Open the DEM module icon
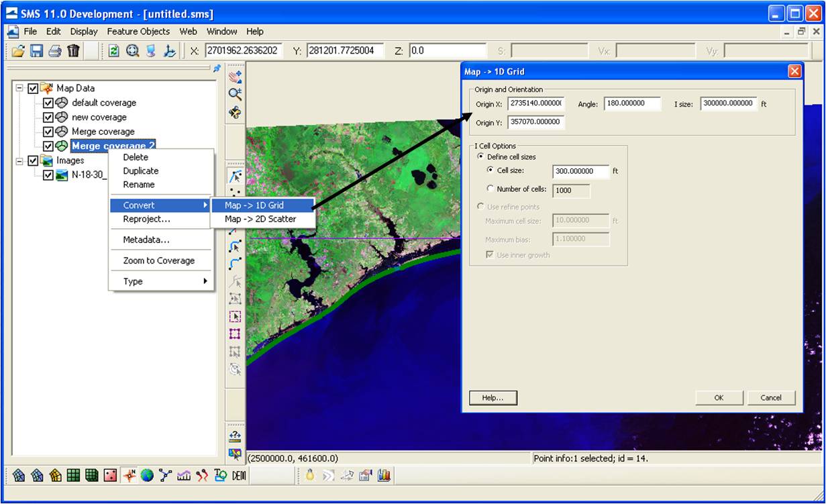Screen dimensions: 826x504 (x=239, y=475)
